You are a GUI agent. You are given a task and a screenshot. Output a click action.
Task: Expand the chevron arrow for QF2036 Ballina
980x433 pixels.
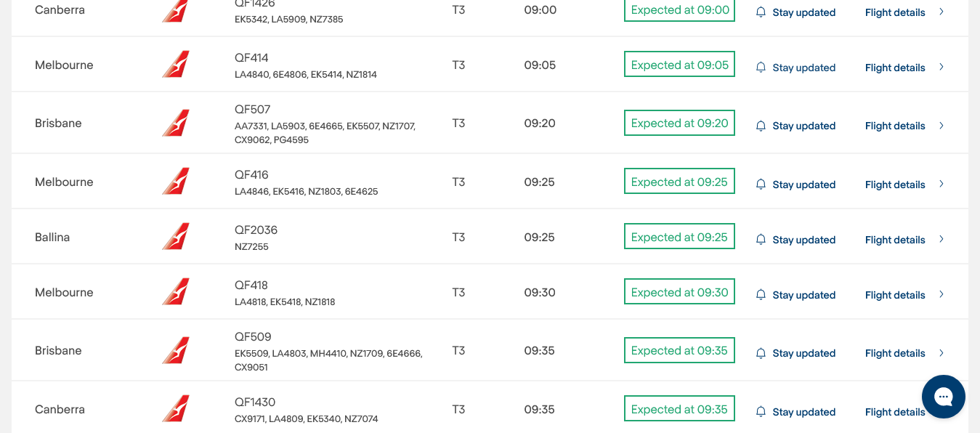point(941,239)
